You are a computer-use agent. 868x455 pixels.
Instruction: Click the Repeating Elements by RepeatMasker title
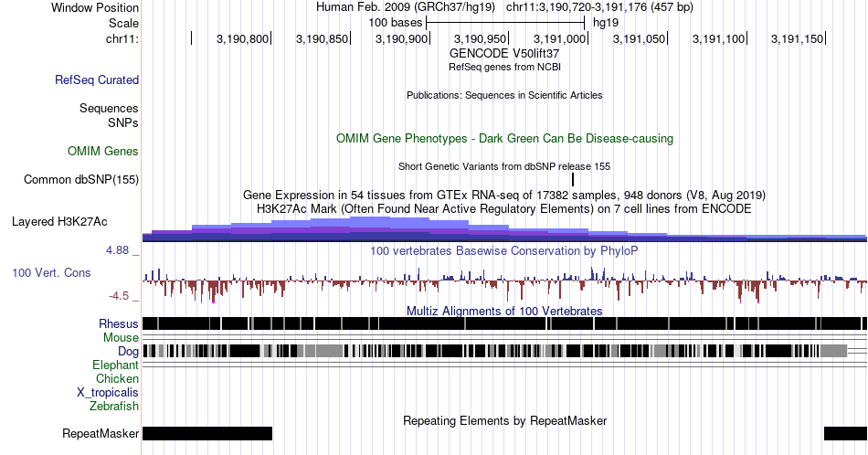tap(504, 420)
